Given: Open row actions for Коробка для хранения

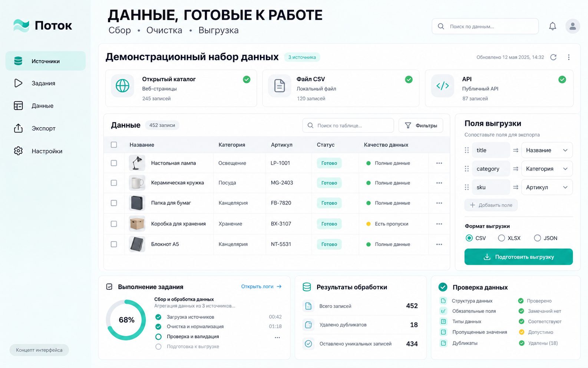Looking at the screenshot, I should 439,224.
